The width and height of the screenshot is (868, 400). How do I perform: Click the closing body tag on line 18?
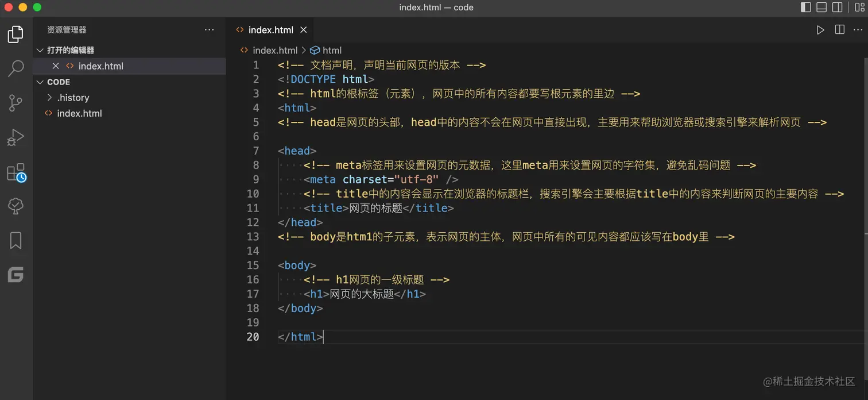300,308
